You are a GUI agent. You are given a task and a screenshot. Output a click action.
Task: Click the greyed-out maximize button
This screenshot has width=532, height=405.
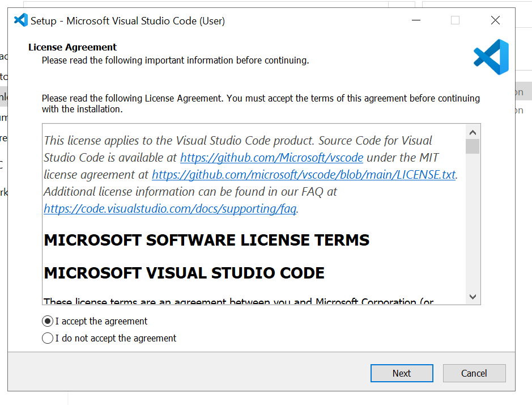(x=456, y=20)
